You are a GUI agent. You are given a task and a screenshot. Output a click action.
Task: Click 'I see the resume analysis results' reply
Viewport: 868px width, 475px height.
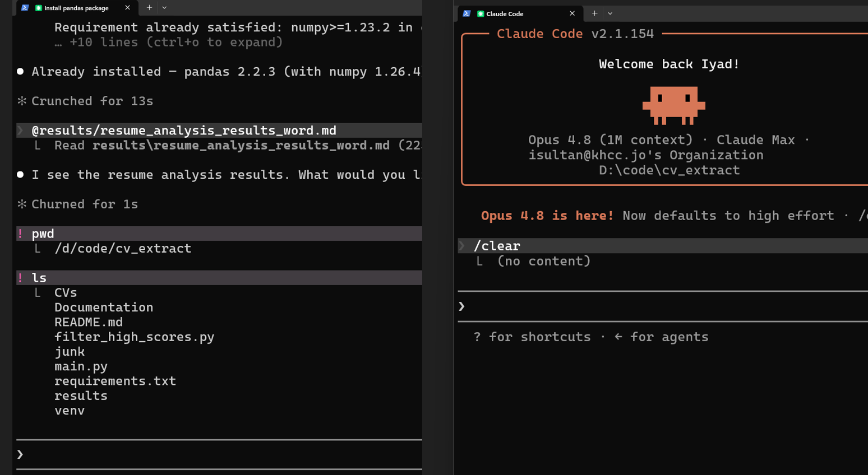click(227, 175)
